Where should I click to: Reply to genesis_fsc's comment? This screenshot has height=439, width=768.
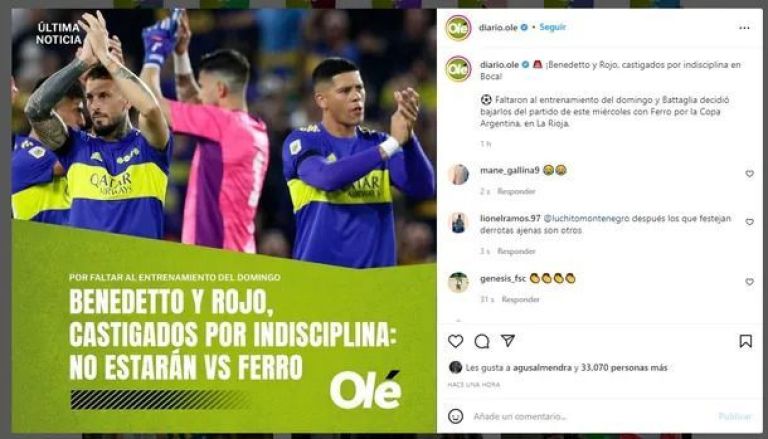point(521,299)
